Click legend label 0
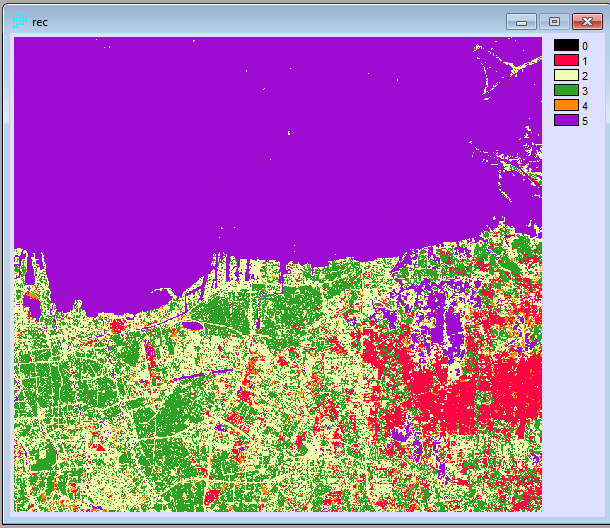This screenshot has height=528, width=610. click(x=585, y=46)
